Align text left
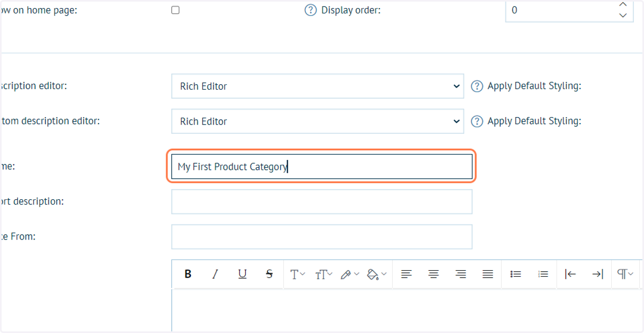The height and width of the screenshot is (333, 644). [x=407, y=274]
